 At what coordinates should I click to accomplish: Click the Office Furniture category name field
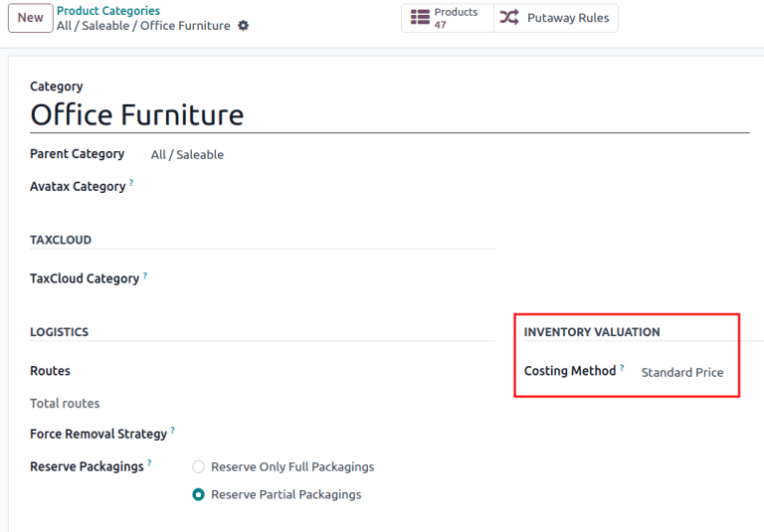(x=388, y=115)
